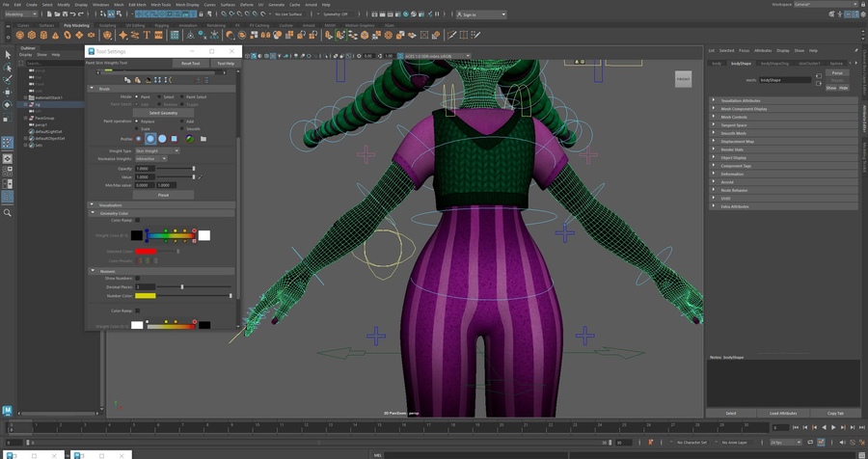Open the Weight Type dropdown

tap(156, 150)
